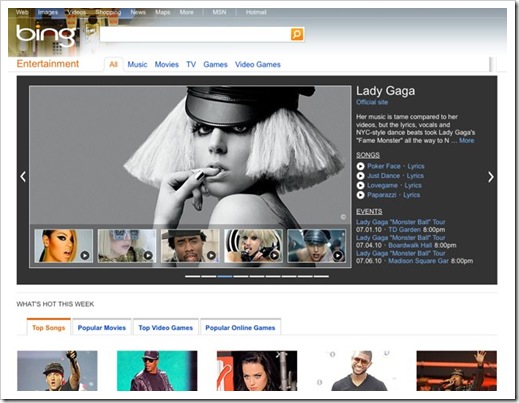Play the fourth video thumbnail with telephone
The width and height of the screenshot is (519, 403).
tap(253, 246)
